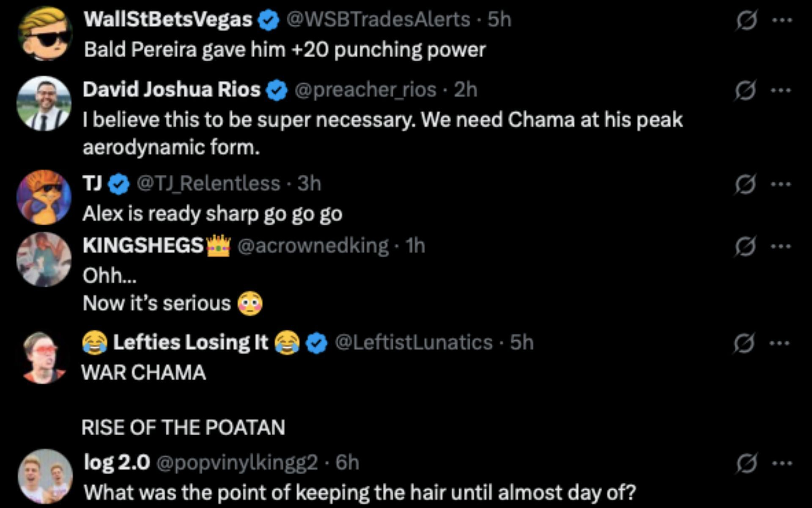812x508 pixels.
Task: Open more options on log 2.0 tweet
Action: click(782, 464)
